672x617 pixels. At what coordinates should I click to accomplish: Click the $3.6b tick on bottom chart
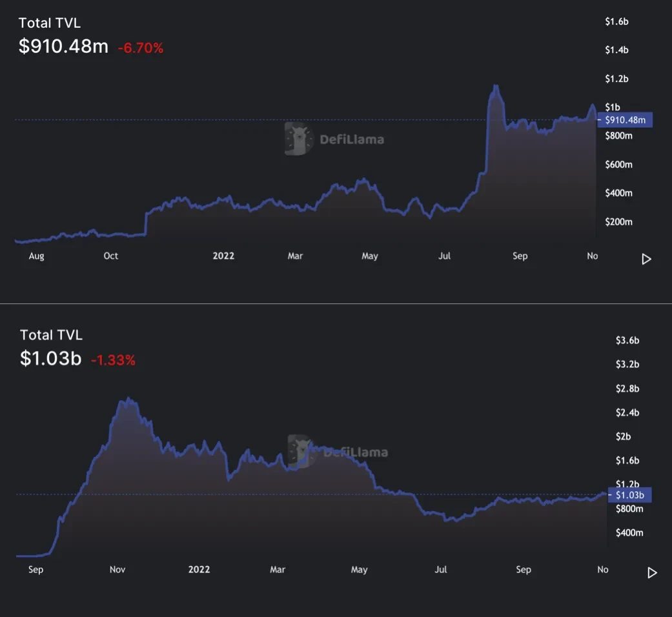(x=627, y=340)
